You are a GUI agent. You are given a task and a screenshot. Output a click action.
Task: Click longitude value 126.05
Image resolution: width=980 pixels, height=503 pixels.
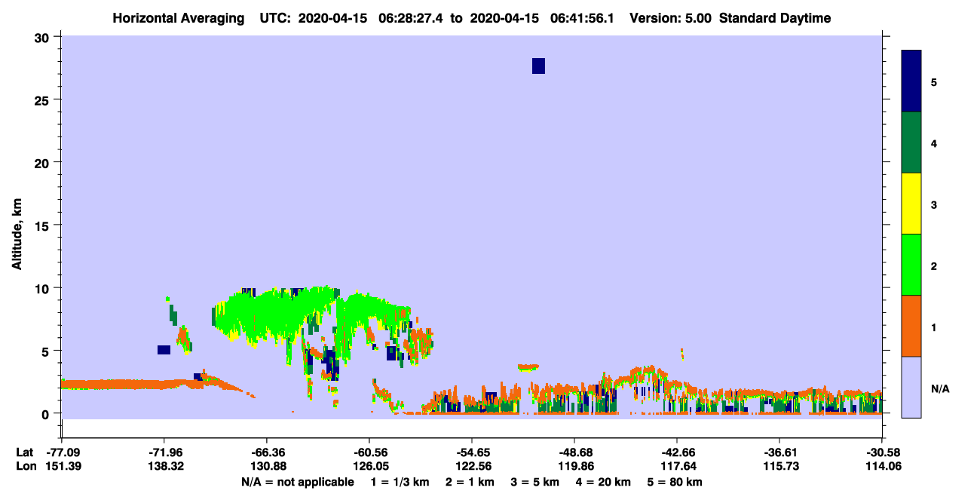pyautogui.click(x=369, y=467)
